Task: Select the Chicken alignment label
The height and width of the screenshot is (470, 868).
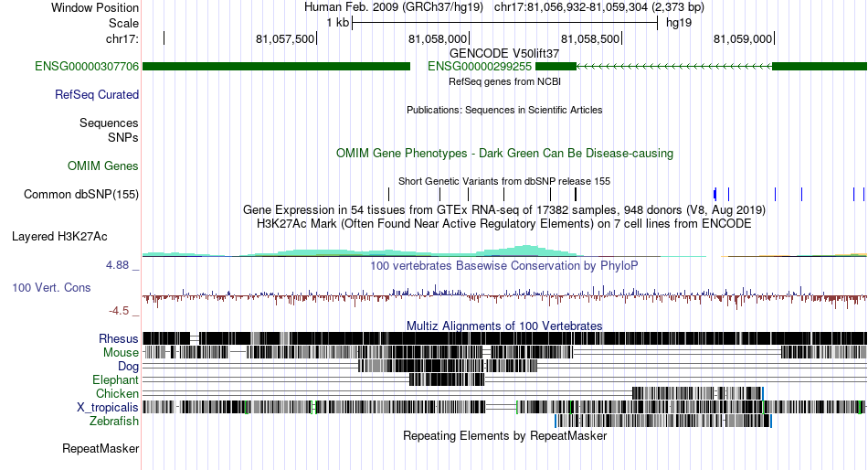Action: tap(117, 393)
